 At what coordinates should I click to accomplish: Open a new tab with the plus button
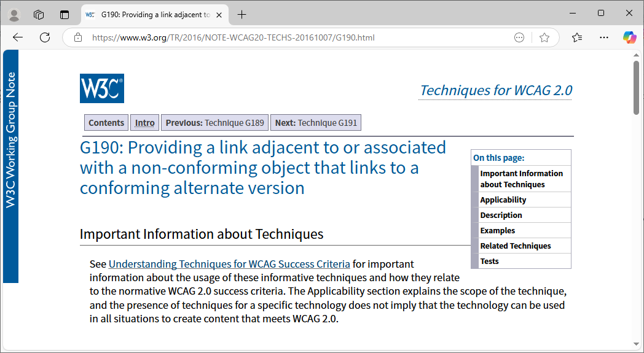click(x=242, y=15)
